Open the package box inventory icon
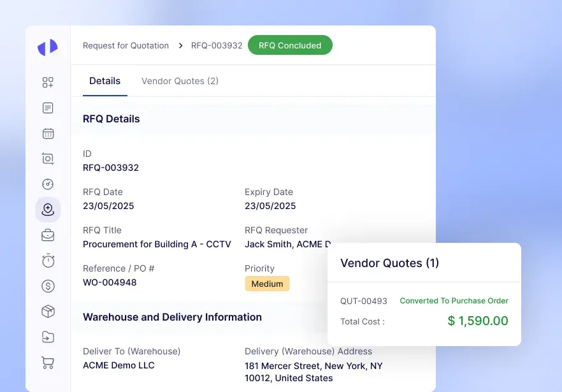The image size is (562, 392). click(x=48, y=311)
